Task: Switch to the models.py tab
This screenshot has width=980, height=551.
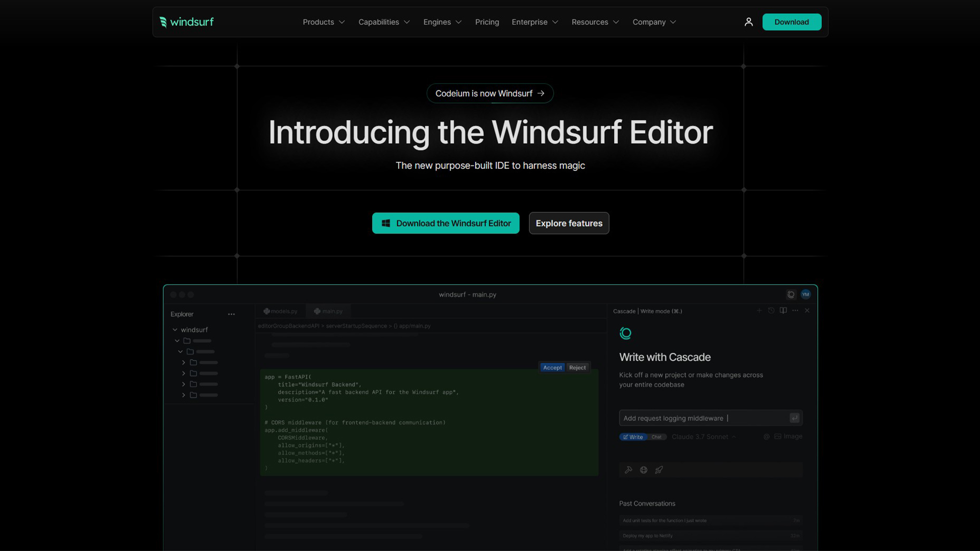Action: click(x=280, y=311)
